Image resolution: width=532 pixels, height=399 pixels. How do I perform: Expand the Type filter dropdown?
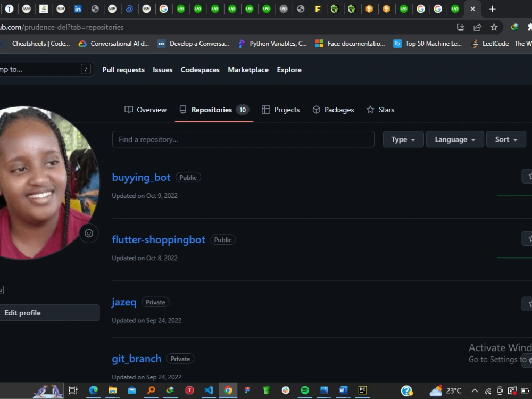coord(403,139)
